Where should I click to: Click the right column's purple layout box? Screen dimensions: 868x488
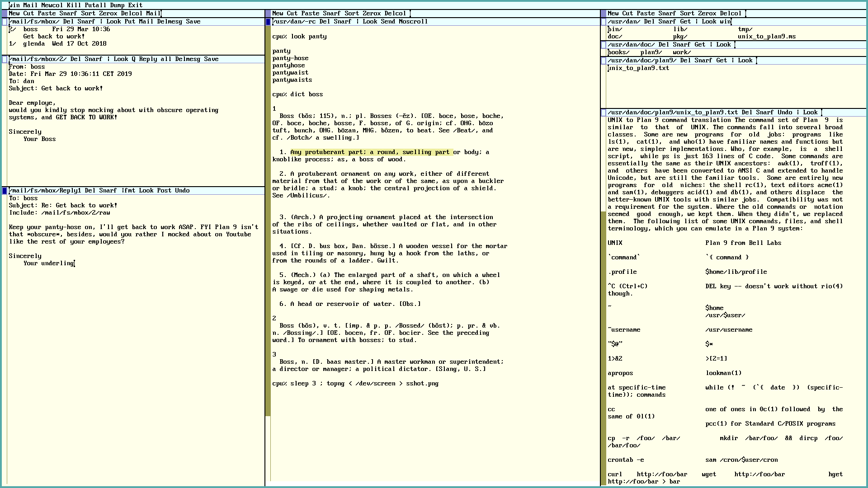(x=604, y=14)
